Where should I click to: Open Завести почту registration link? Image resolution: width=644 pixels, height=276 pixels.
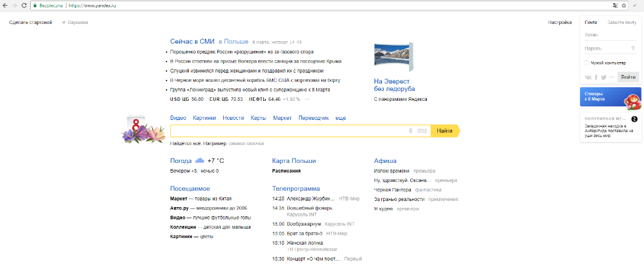pos(622,23)
